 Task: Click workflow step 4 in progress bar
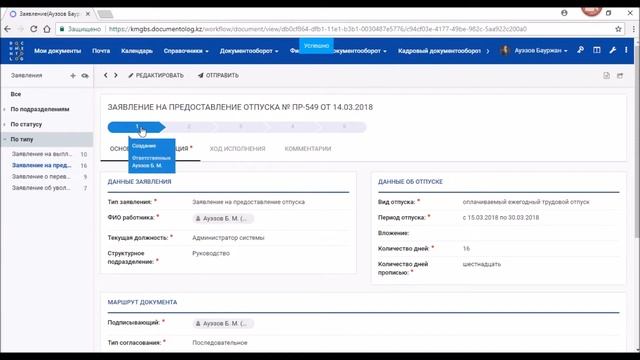[x=292, y=127]
